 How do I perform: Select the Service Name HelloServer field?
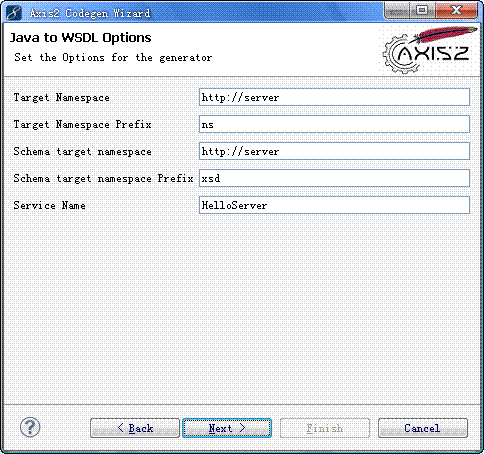click(334, 205)
